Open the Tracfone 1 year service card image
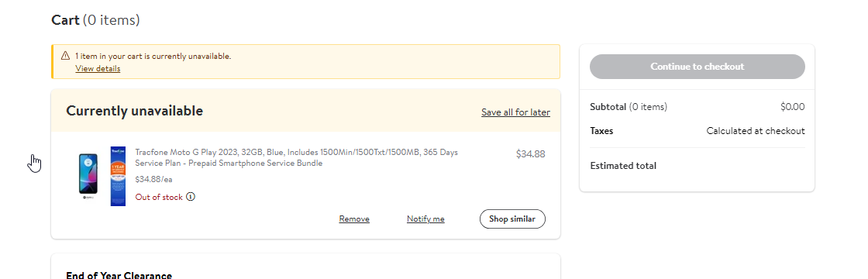 [118, 176]
